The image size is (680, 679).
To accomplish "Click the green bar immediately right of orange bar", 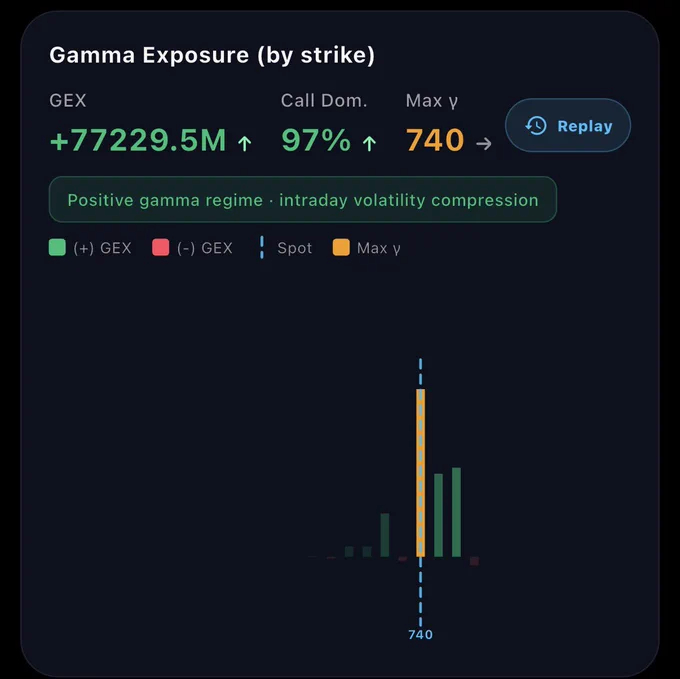I will (x=438, y=515).
